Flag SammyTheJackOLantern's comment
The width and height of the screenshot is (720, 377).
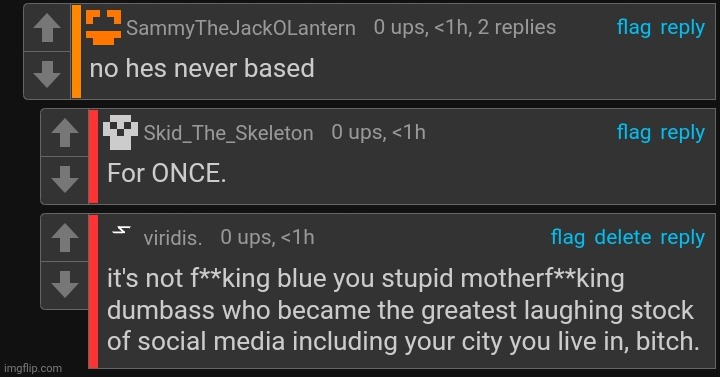coord(634,28)
